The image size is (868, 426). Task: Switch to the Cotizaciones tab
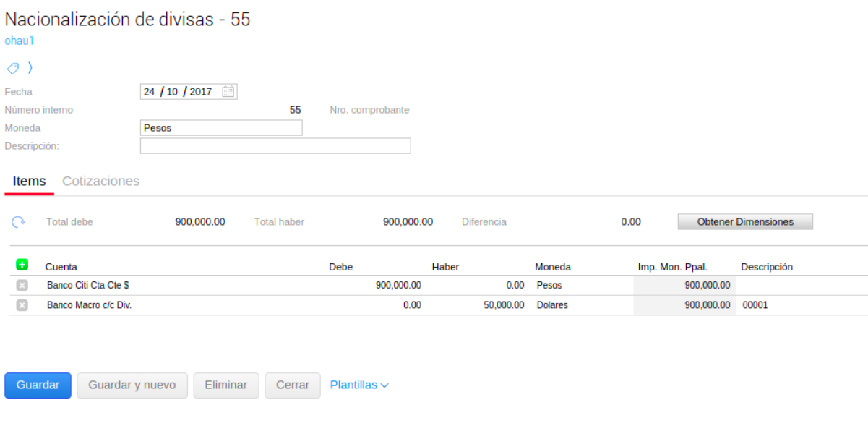tap(100, 182)
